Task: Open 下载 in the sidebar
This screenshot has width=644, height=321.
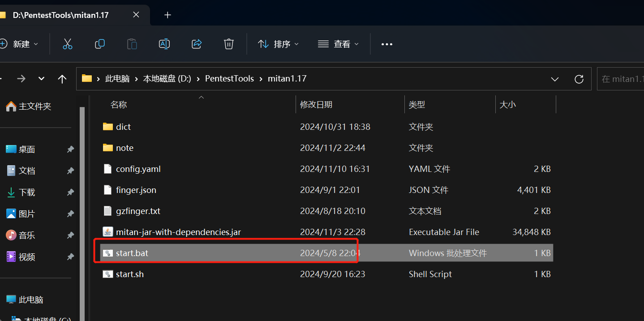Action: tap(27, 193)
